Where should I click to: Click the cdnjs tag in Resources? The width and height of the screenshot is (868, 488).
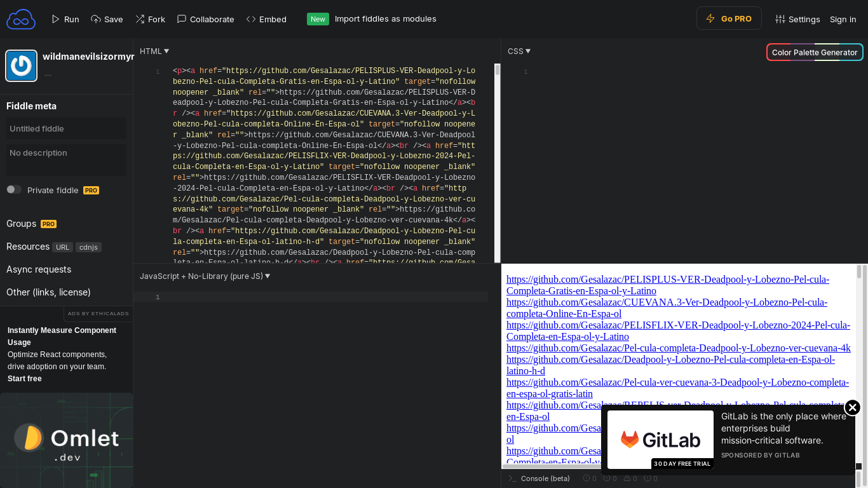[x=88, y=247]
